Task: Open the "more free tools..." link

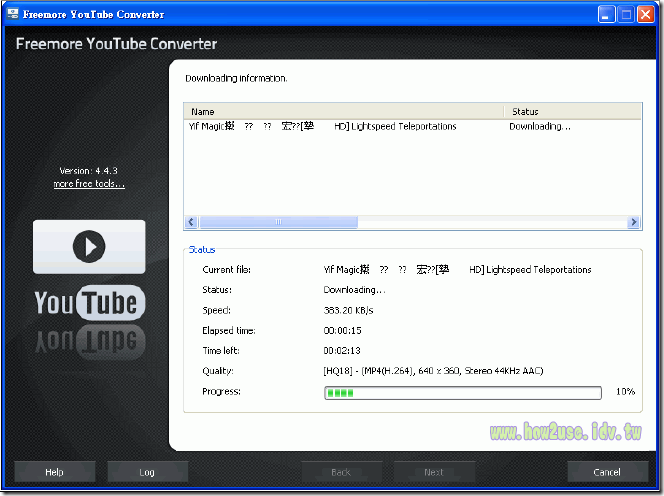Action: [x=89, y=184]
